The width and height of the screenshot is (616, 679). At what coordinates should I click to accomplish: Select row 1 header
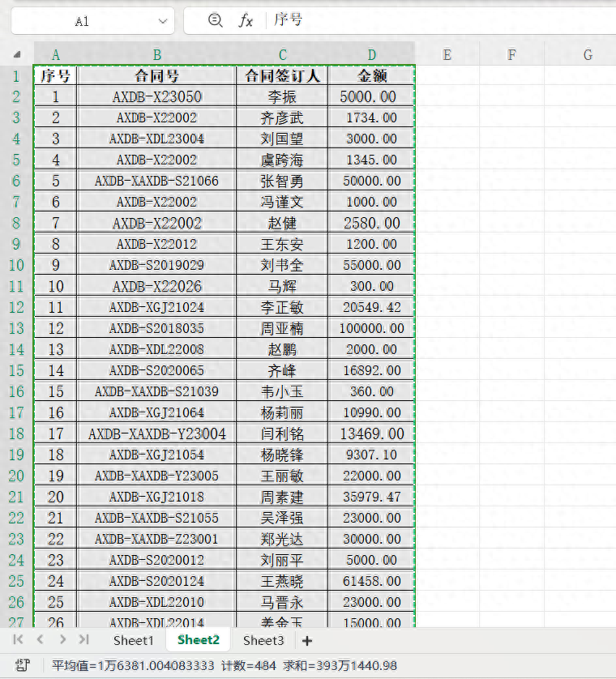click(x=16, y=76)
